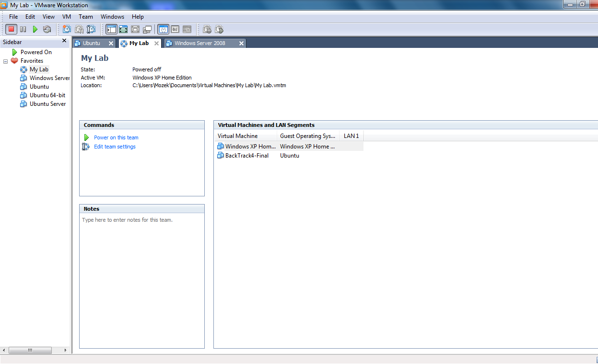Select the Console view toolbar button

pyautogui.click(x=187, y=29)
